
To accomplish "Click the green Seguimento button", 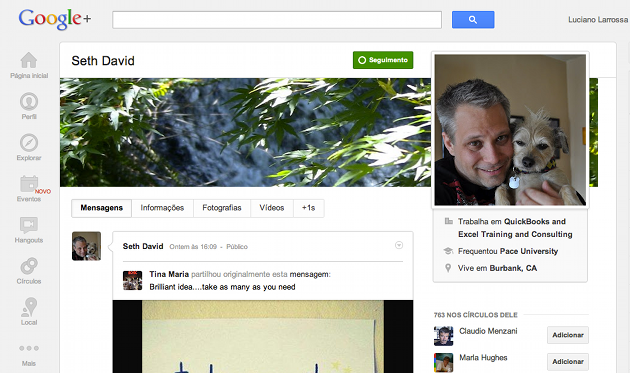I will click(x=383, y=60).
